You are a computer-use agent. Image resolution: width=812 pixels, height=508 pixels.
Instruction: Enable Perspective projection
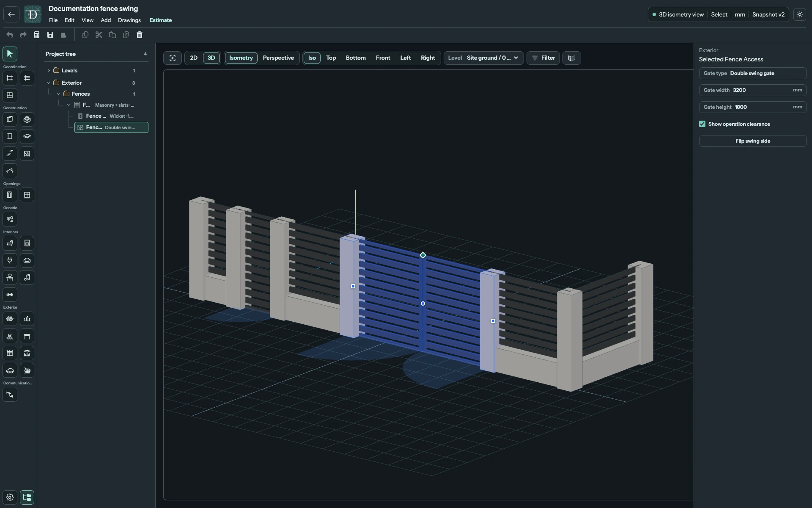[x=278, y=58]
